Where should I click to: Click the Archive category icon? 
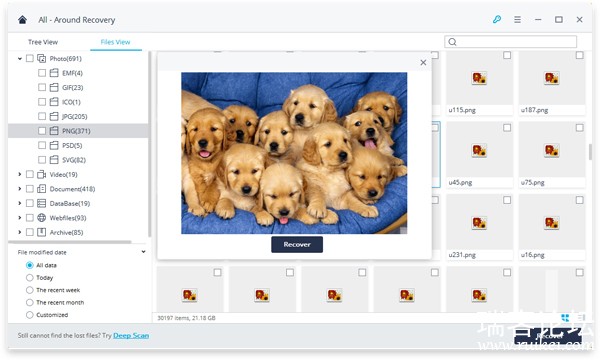(x=41, y=232)
